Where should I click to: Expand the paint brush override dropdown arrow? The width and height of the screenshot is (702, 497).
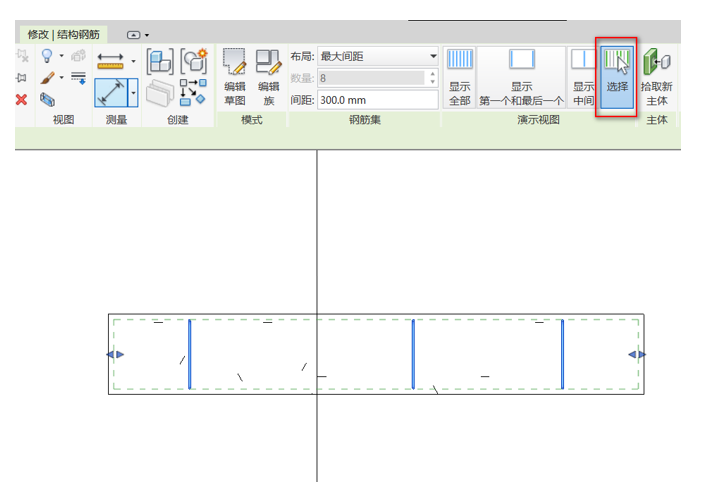[x=62, y=77]
